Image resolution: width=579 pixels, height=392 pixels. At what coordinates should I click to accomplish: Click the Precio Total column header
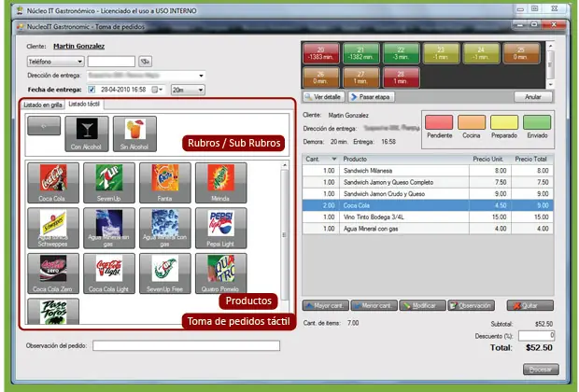(x=531, y=159)
